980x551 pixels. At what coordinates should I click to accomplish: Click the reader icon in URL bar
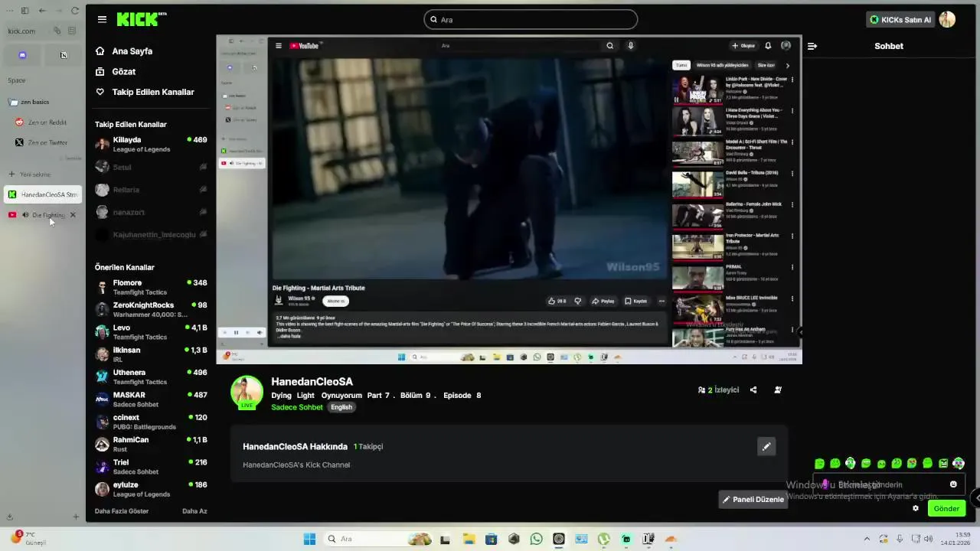click(x=72, y=31)
